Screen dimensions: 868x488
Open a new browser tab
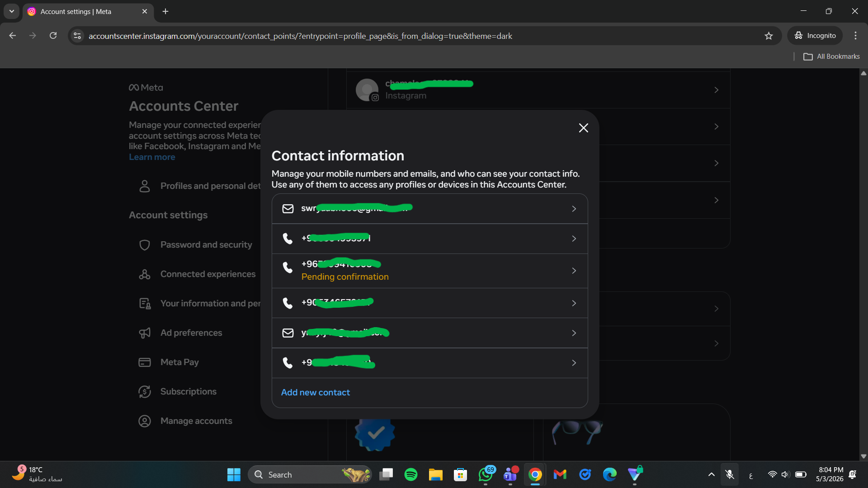(x=165, y=11)
